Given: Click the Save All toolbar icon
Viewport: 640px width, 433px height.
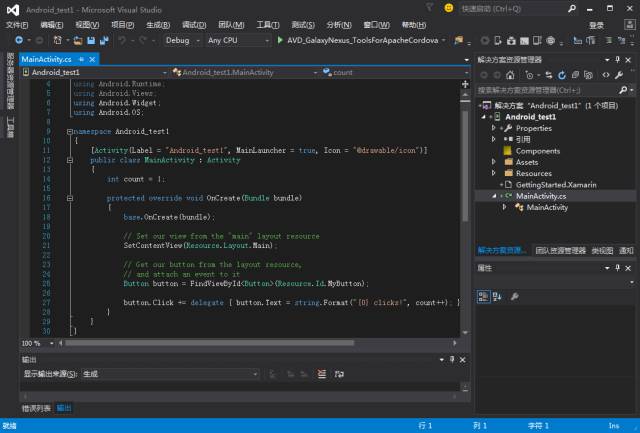Looking at the screenshot, I should point(104,40).
